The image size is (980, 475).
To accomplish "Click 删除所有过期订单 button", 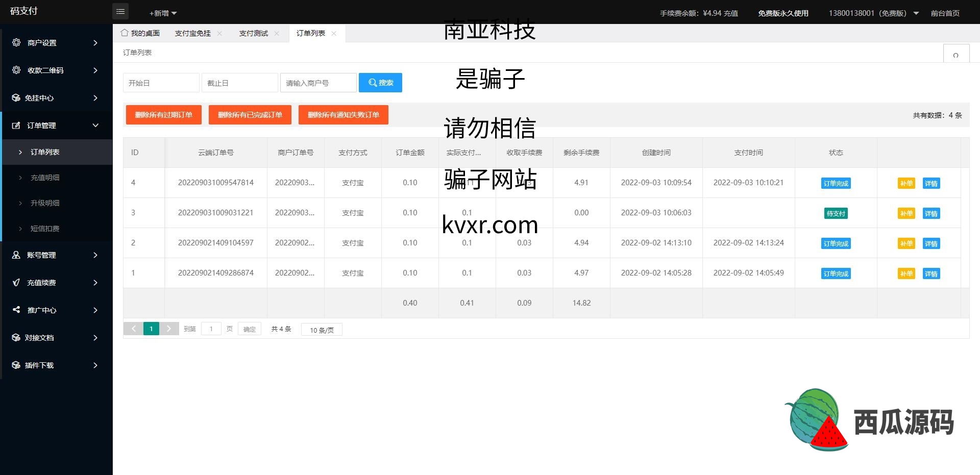I will pos(164,115).
